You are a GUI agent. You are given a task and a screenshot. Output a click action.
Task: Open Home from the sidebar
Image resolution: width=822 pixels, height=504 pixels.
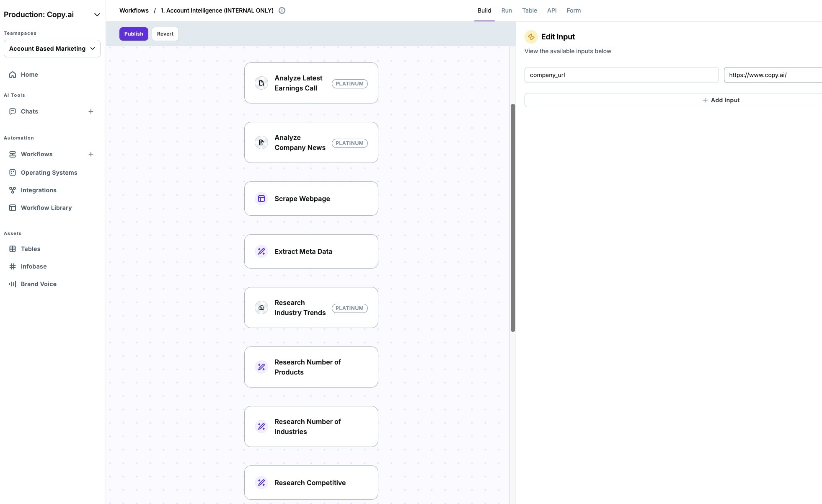[29, 75]
